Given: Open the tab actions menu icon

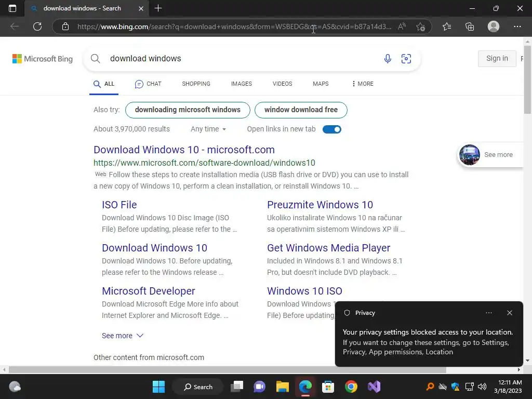Looking at the screenshot, I should [12, 8].
